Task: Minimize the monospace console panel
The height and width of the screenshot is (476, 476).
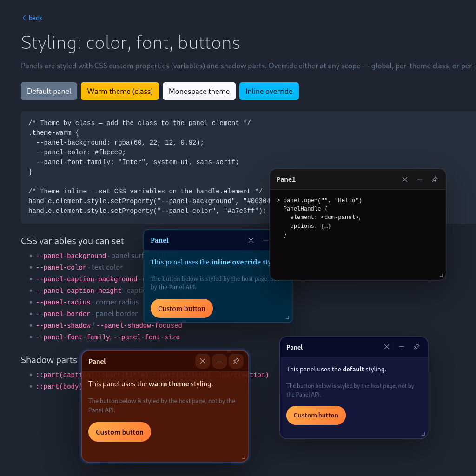Action: click(x=420, y=179)
